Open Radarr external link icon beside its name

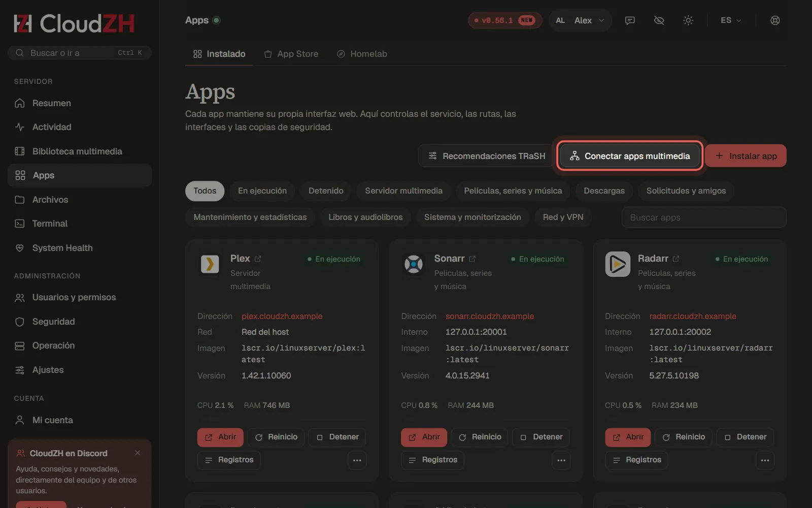coord(676,259)
